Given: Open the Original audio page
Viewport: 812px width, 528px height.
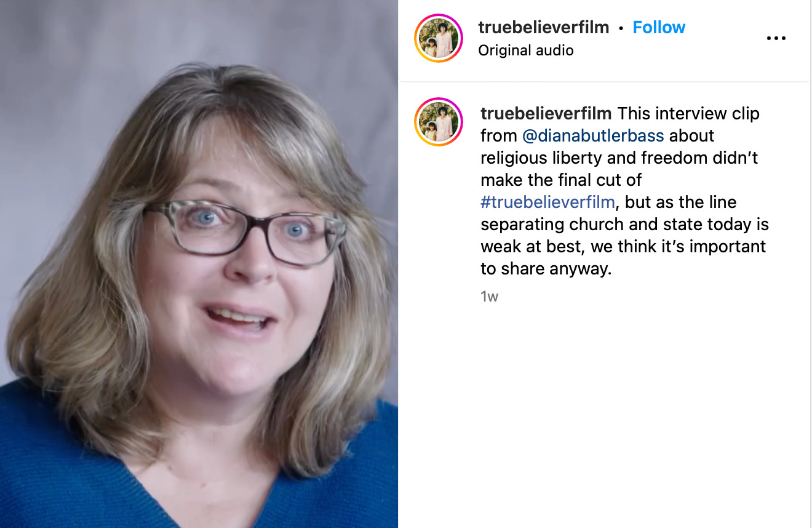Looking at the screenshot, I should [526, 50].
